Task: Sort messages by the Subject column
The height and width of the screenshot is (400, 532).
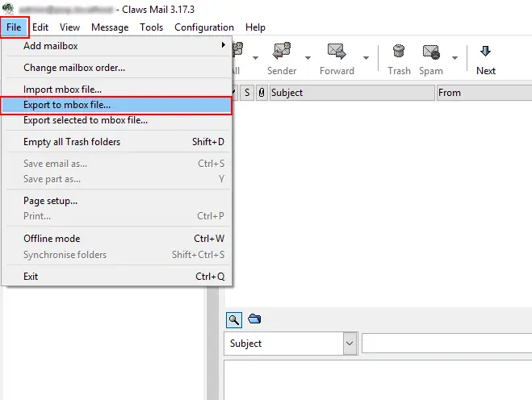Action: 352,93
